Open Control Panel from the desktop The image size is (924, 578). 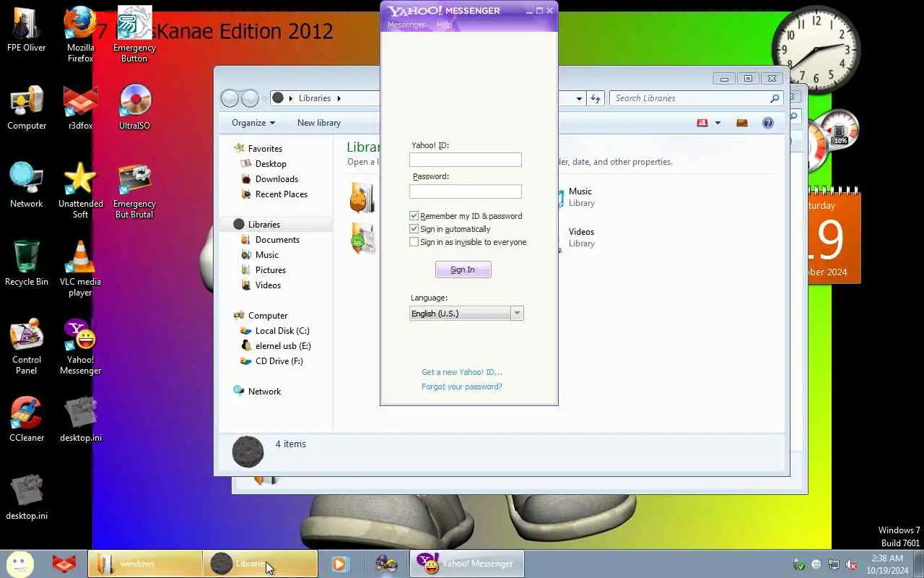[x=27, y=347]
